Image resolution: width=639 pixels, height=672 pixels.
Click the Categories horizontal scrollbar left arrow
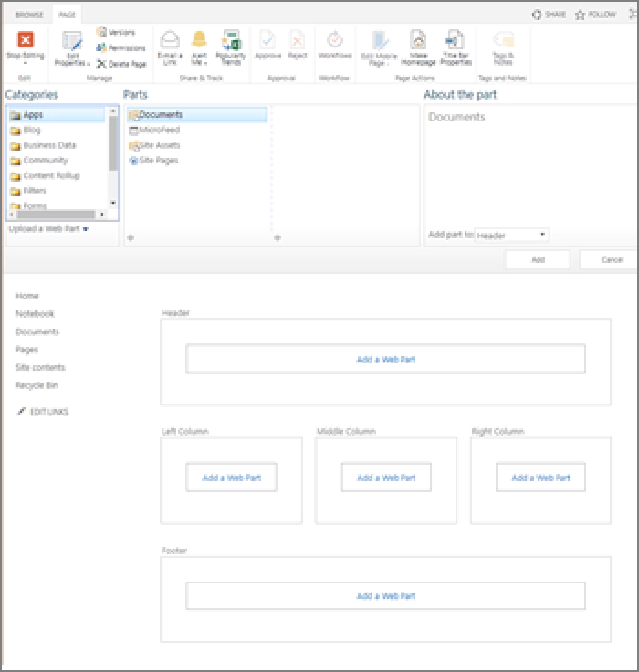point(12,215)
